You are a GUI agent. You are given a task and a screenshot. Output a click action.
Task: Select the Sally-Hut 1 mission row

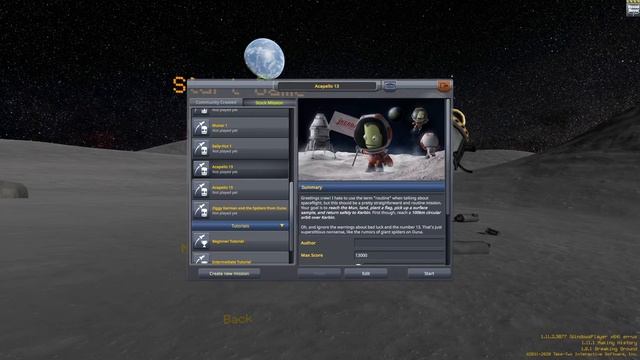point(240,149)
